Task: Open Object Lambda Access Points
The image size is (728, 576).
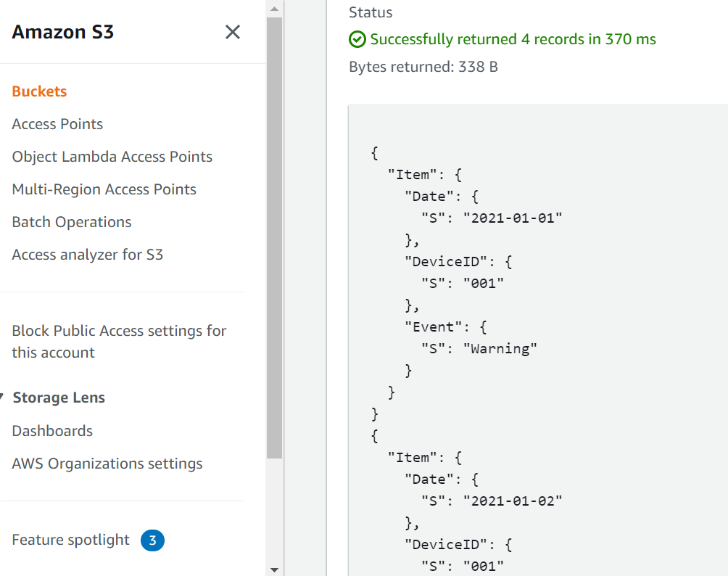Action: tap(112, 157)
